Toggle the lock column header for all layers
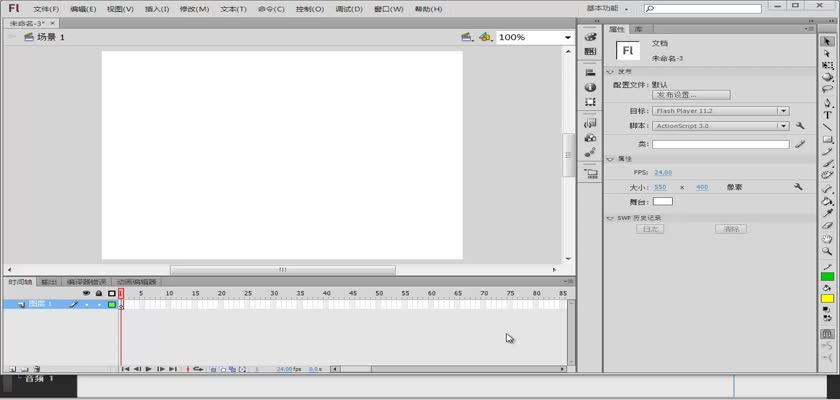Screen dimensions: 840x400 [x=98, y=293]
